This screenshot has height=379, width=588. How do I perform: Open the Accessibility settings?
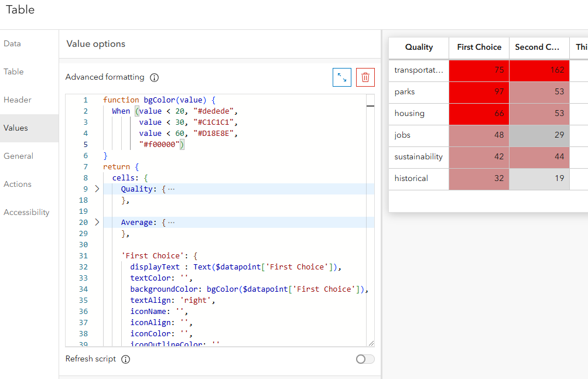coord(26,212)
